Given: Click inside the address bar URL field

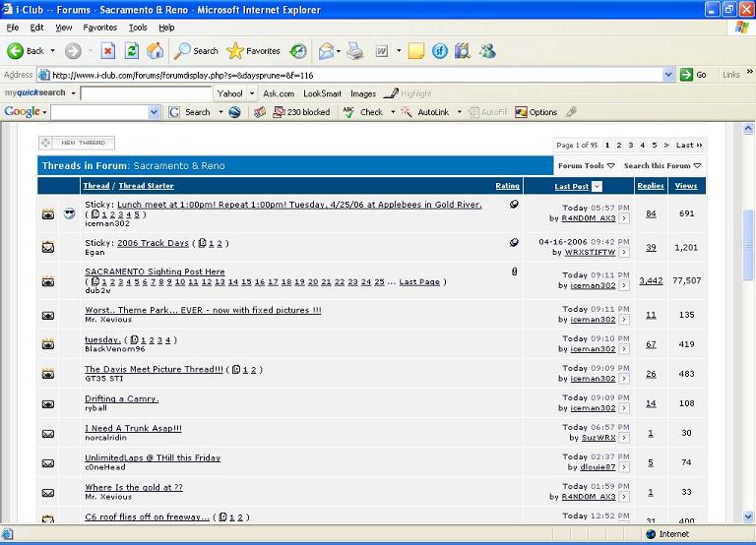Looking at the screenshot, I should [354, 75].
